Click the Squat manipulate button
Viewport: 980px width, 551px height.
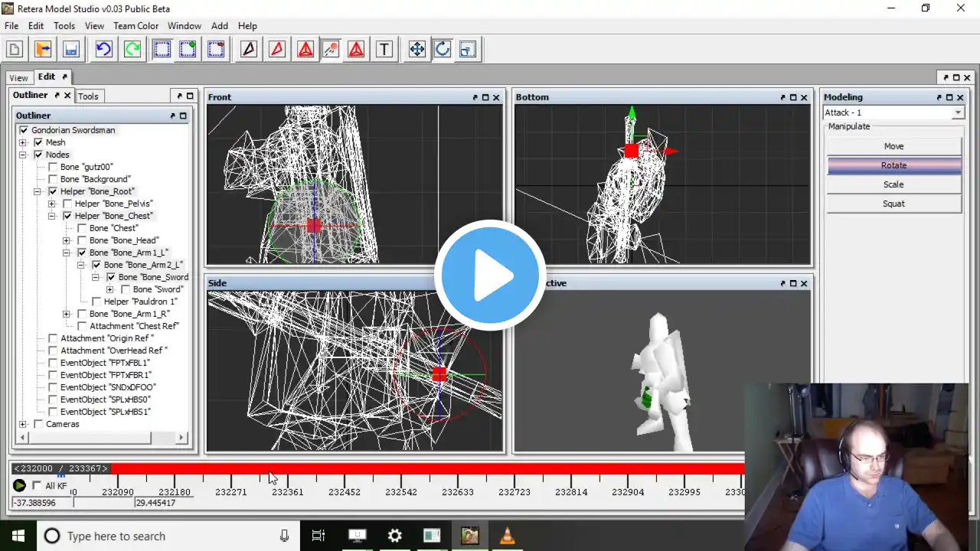coord(893,204)
